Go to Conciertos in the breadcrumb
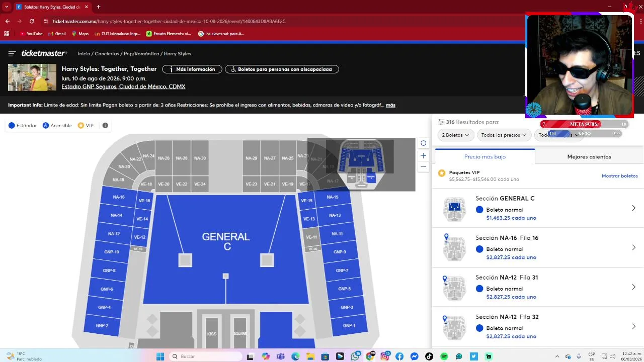 tap(107, 54)
